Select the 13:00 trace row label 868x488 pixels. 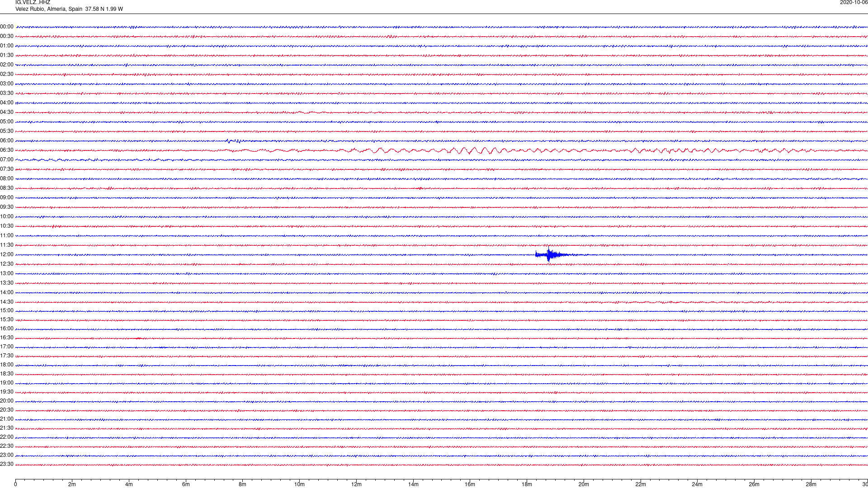point(7,274)
